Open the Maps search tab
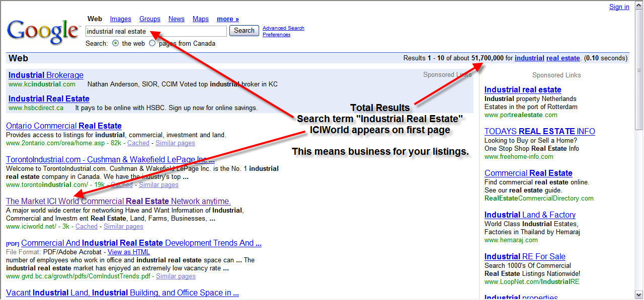This screenshot has width=644, height=300. click(x=201, y=19)
